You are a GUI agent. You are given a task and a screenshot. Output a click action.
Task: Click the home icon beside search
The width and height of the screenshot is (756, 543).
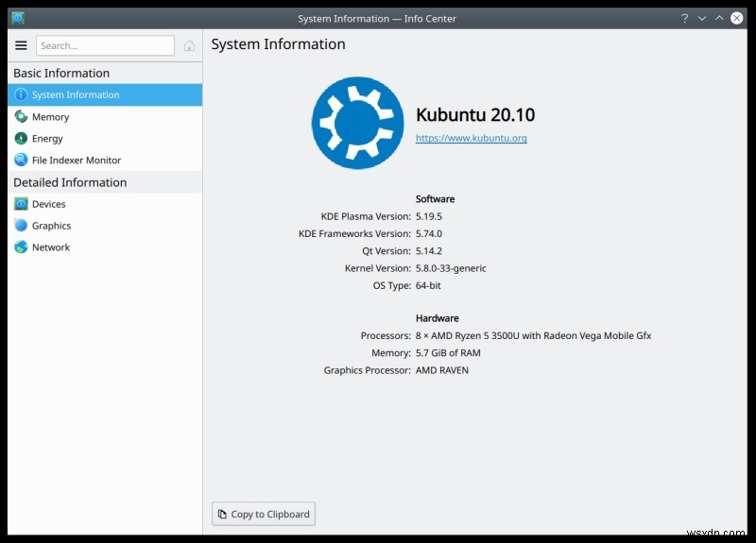[x=189, y=45]
